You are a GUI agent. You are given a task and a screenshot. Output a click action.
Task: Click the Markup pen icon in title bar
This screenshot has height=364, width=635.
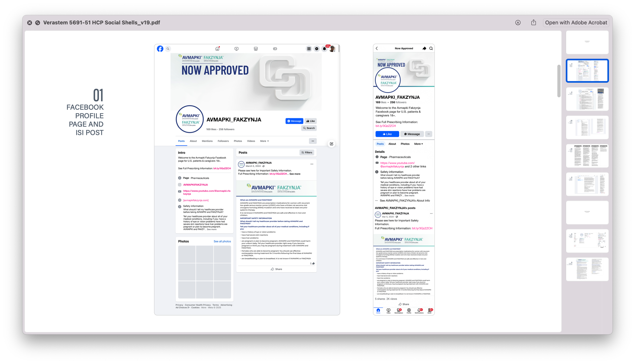point(518,23)
